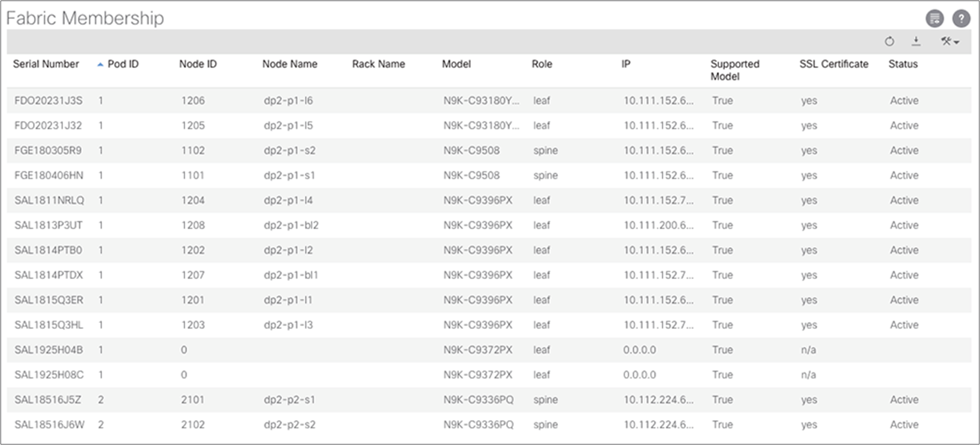Select serial number FGE180406HN

click(49, 176)
